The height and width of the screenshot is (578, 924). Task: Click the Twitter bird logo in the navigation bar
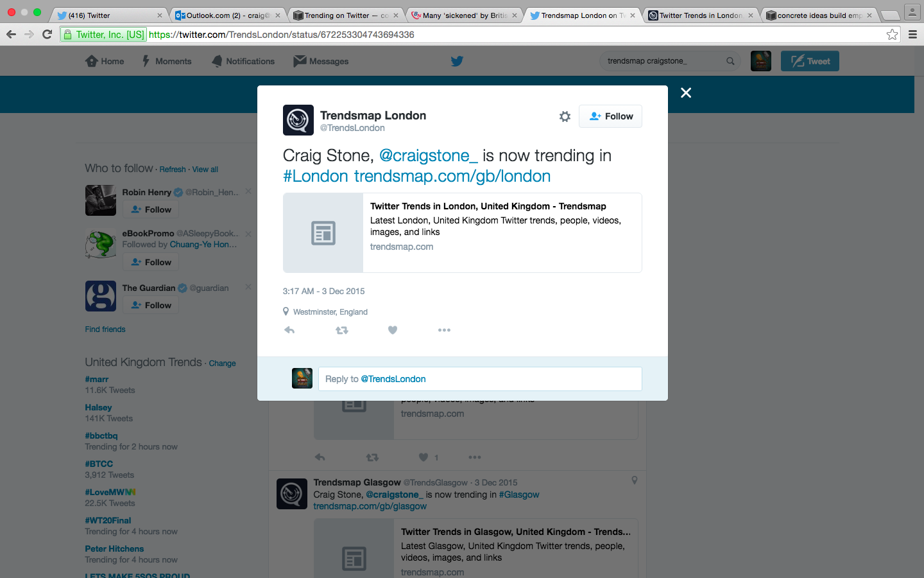coord(457,61)
